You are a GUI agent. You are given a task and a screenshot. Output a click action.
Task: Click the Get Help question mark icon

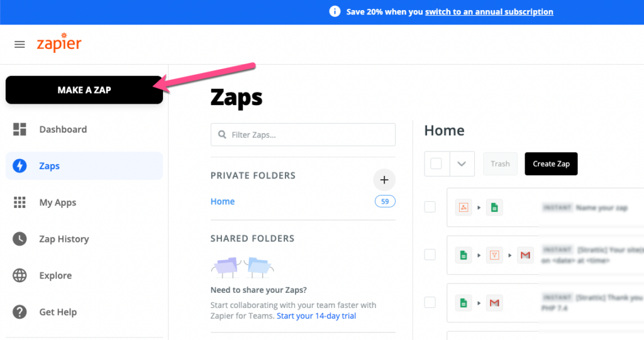(x=19, y=312)
